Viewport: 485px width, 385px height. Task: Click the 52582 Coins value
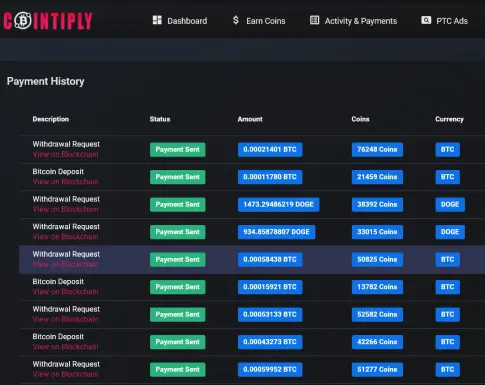point(377,315)
